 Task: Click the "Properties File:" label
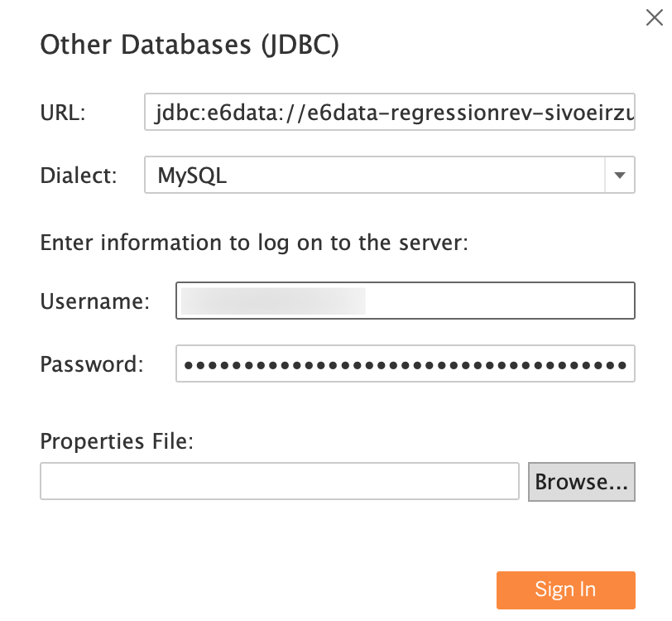117,441
